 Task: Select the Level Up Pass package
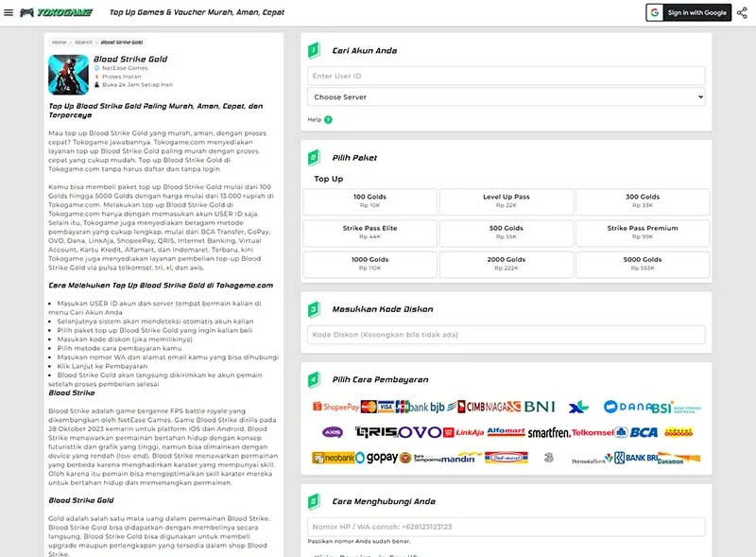coord(506,201)
